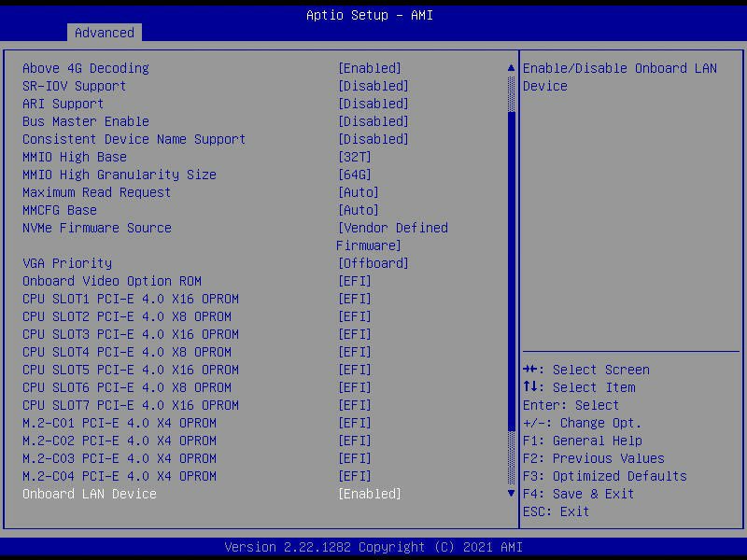Open the CPU SLOT5 [EFI] value
The height and width of the screenshot is (560, 747).
click(355, 370)
